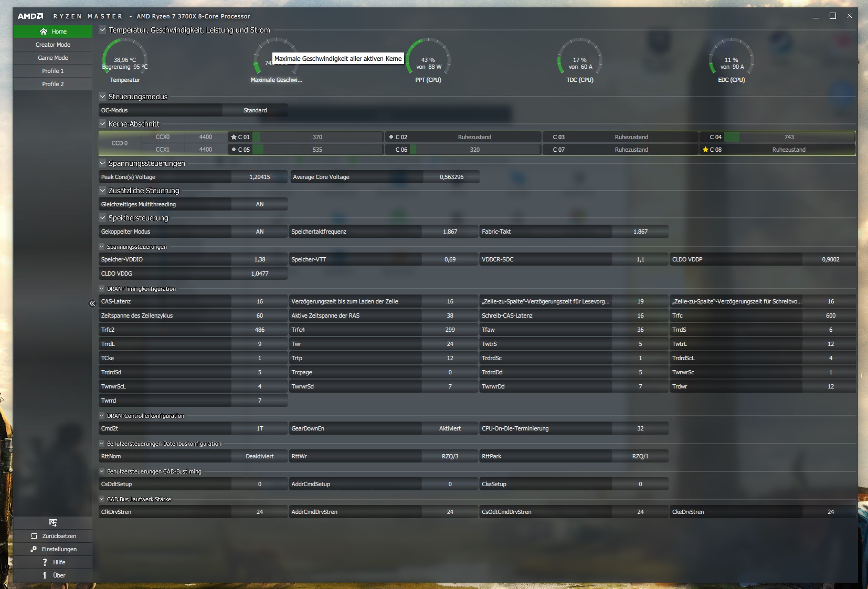
Task: Toggle Gleichzeitiges Multithreading AN value
Action: pos(260,204)
